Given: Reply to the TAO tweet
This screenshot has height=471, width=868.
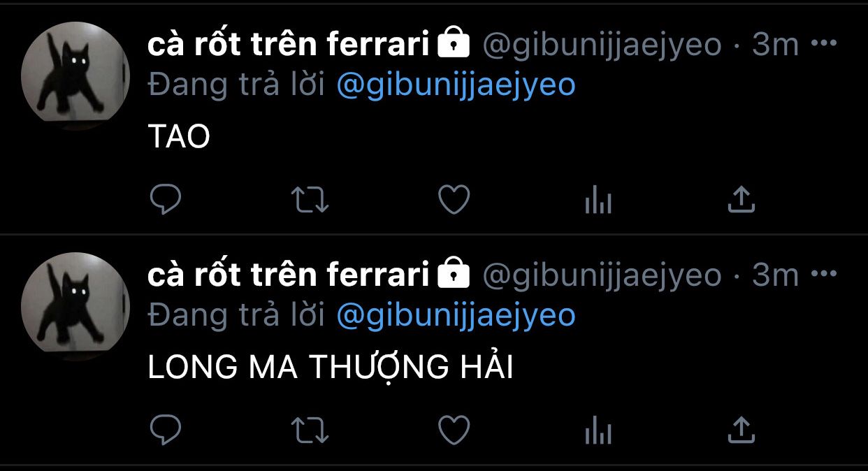Looking at the screenshot, I should click(166, 200).
